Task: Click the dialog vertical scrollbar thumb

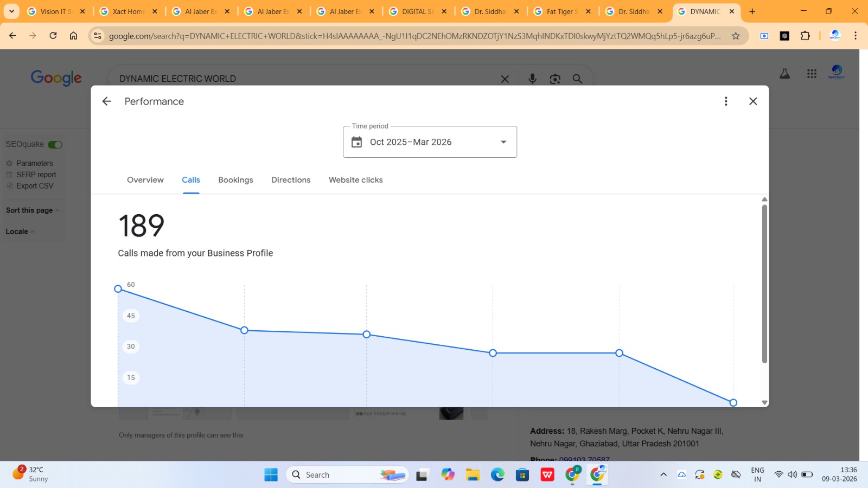Action: coord(764,284)
